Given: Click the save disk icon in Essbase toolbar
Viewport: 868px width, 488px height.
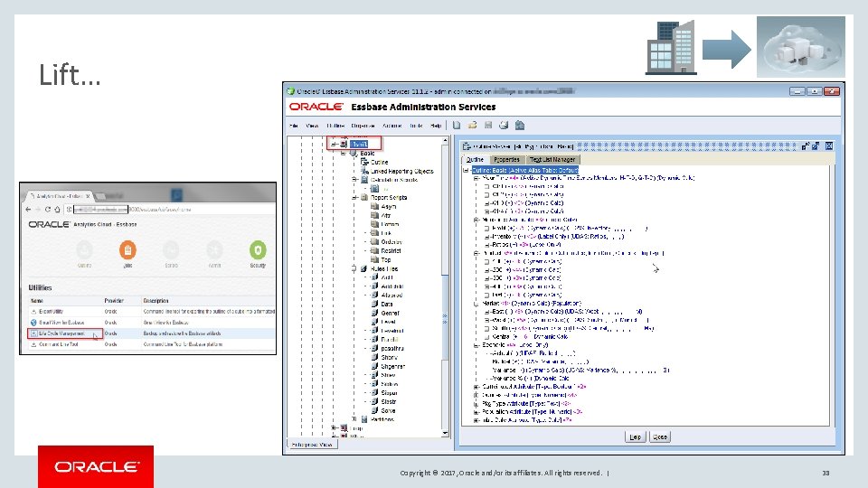Looking at the screenshot, I should pyautogui.click(x=488, y=126).
